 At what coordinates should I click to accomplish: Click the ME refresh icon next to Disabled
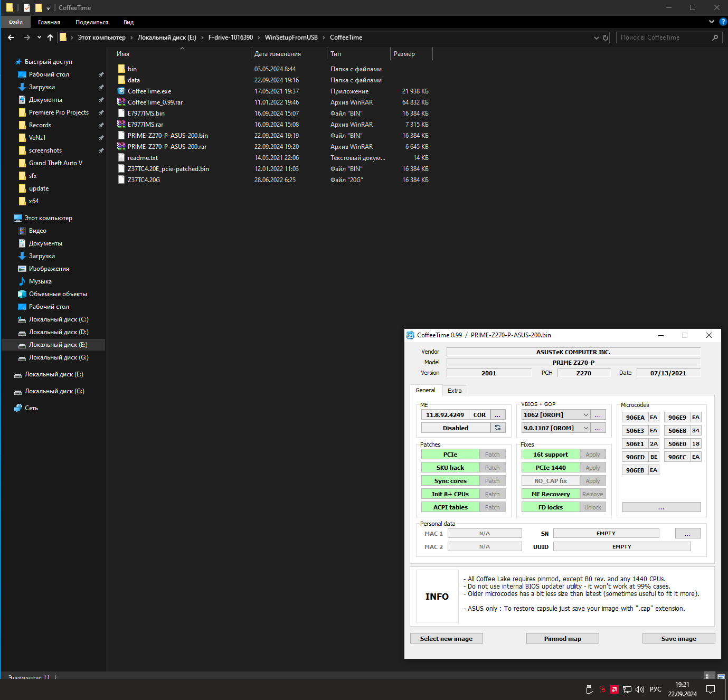(x=498, y=428)
